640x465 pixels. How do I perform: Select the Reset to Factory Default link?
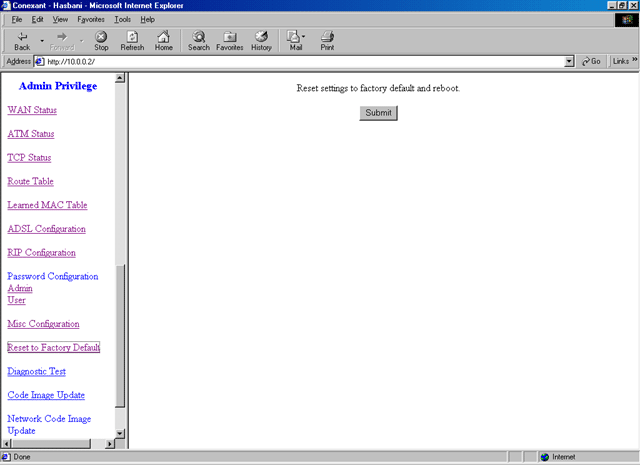click(53, 347)
